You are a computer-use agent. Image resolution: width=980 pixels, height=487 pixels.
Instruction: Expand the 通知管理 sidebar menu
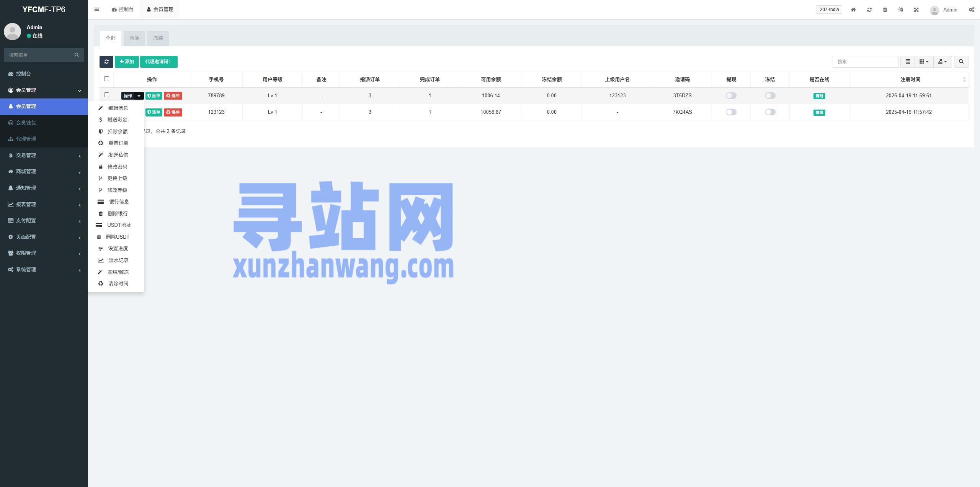click(x=44, y=188)
